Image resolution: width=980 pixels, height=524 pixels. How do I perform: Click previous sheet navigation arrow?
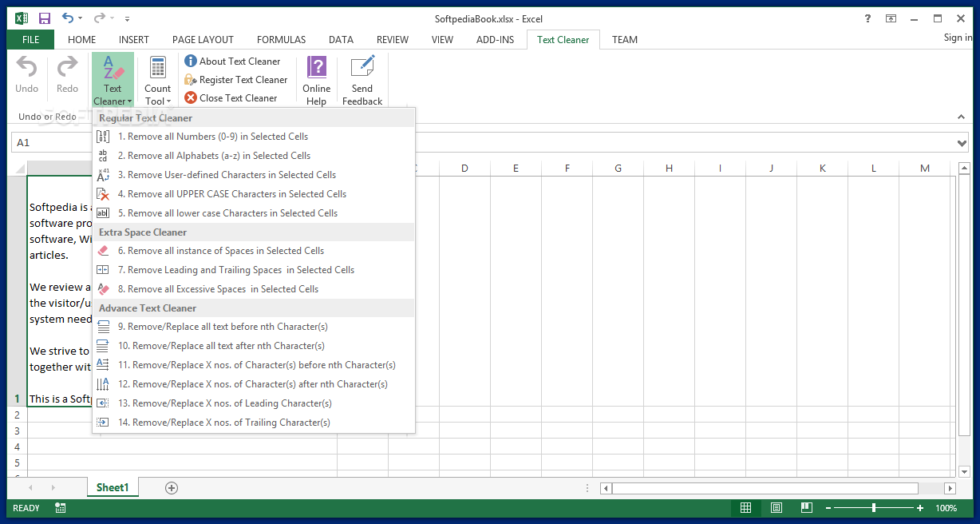click(x=31, y=487)
